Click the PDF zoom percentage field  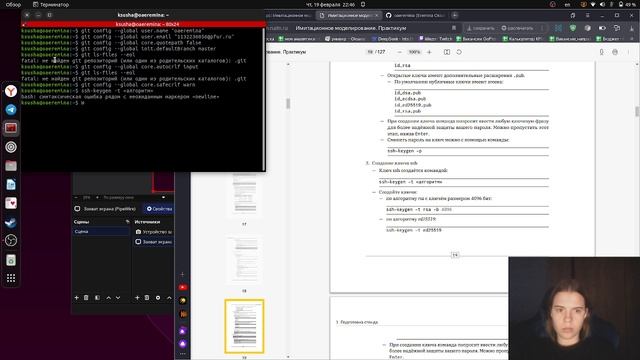click(x=414, y=52)
